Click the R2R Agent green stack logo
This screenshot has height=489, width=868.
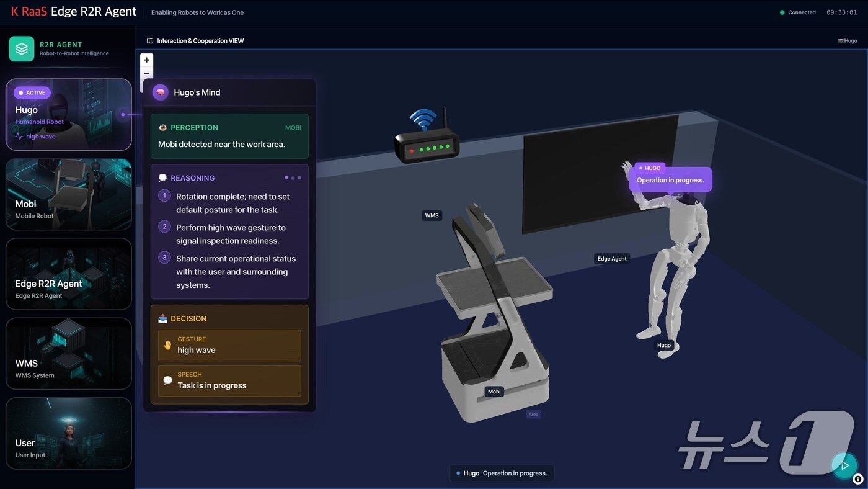pyautogui.click(x=22, y=49)
